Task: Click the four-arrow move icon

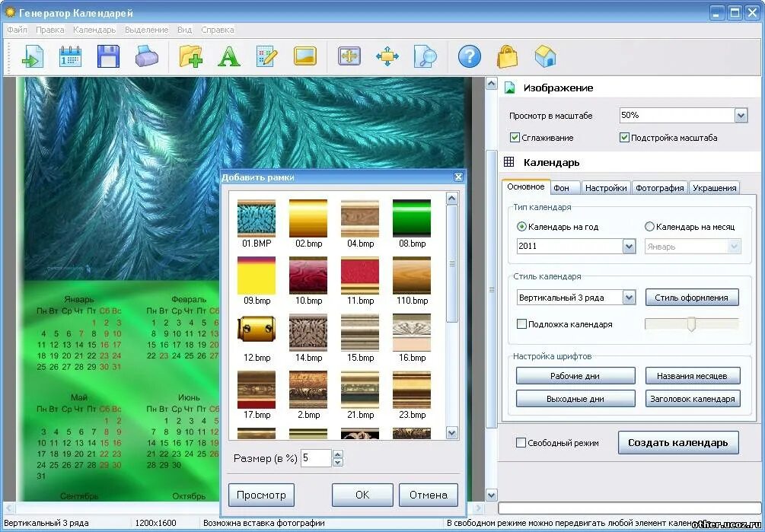Action: point(387,56)
